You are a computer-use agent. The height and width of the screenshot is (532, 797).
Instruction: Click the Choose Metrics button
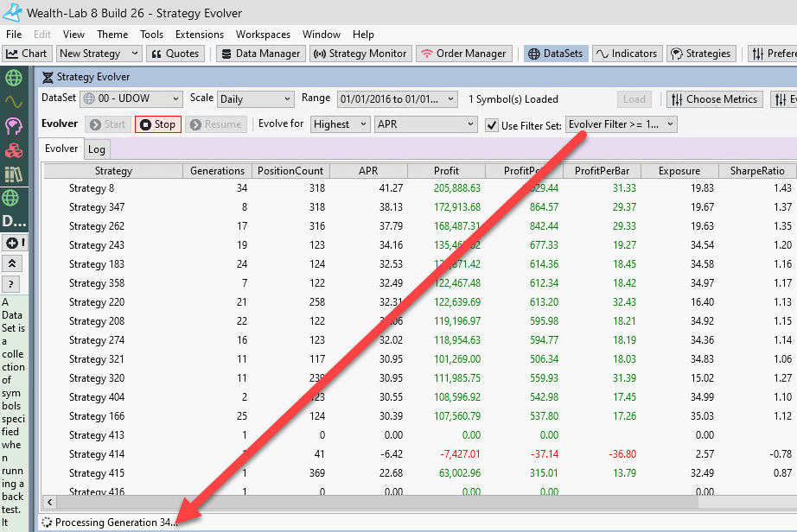[x=715, y=98]
